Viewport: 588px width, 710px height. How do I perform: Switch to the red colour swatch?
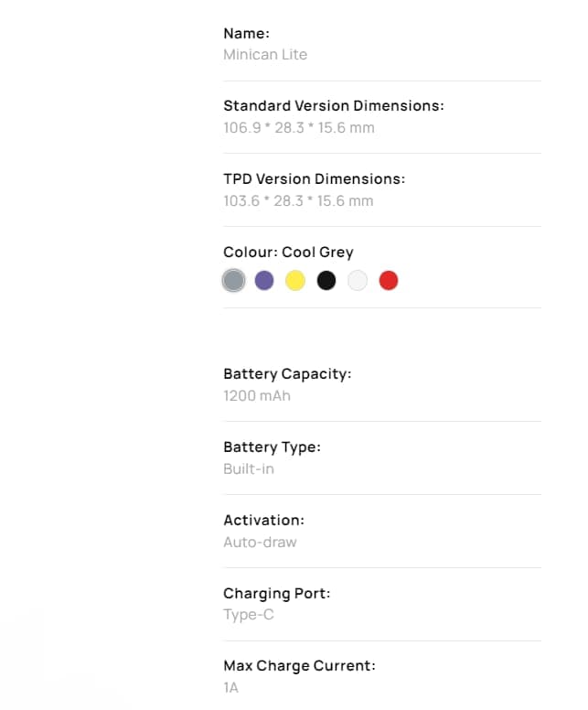click(x=389, y=281)
